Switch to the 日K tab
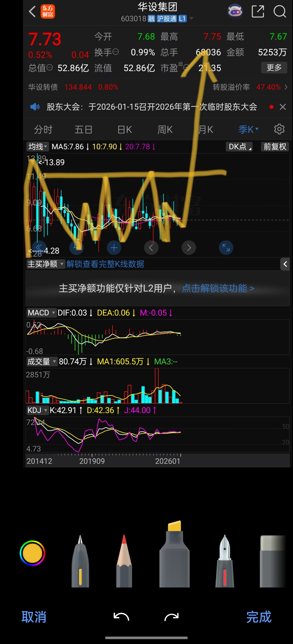 125,129
